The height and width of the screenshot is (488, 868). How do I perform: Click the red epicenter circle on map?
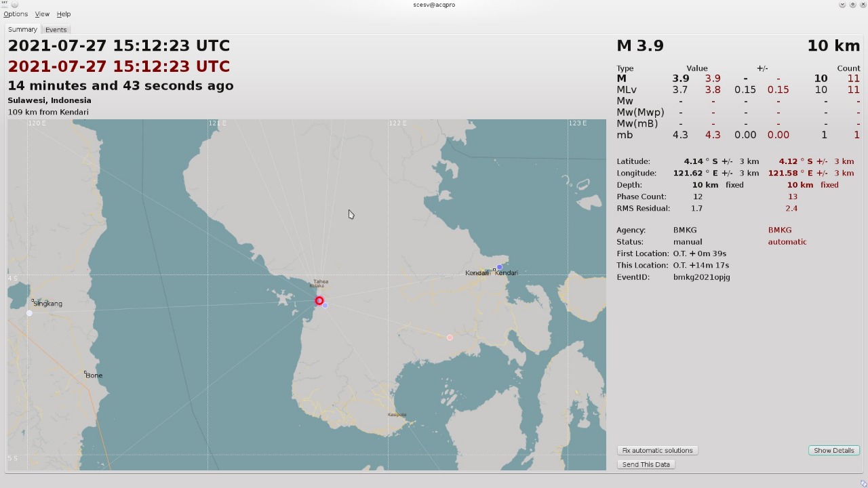[319, 301]
